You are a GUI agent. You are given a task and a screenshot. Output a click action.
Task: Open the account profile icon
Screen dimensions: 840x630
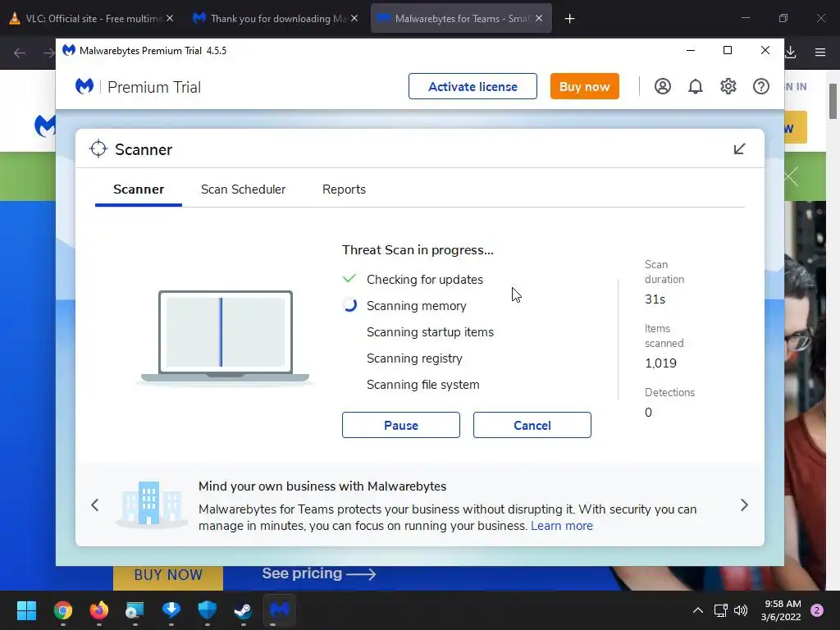coord(662,86)
